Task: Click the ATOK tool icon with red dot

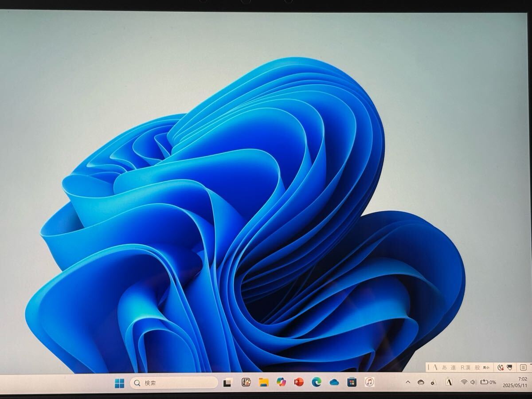Action: [x=501, y=368]
